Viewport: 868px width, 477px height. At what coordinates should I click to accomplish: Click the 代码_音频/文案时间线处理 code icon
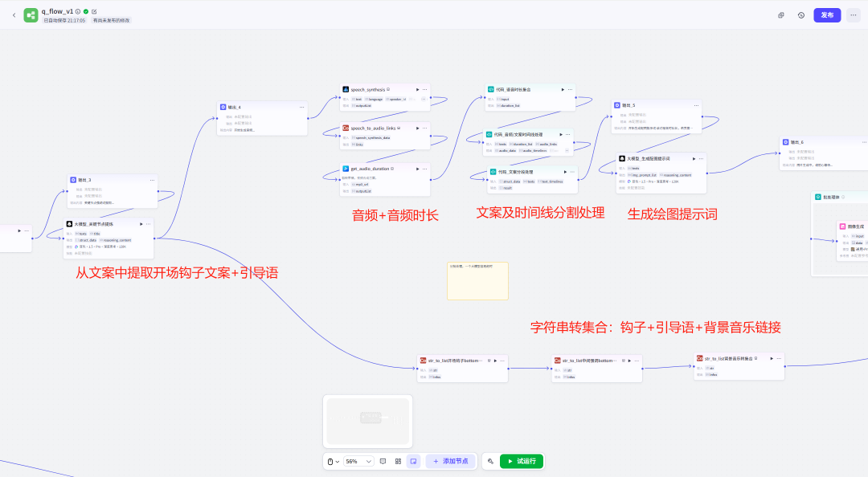coord(489,134)
